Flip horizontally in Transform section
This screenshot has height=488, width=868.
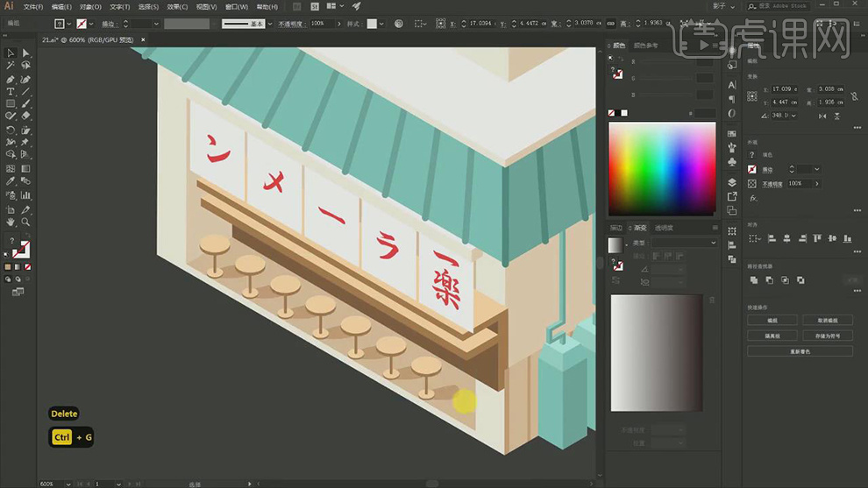point(822,116)
